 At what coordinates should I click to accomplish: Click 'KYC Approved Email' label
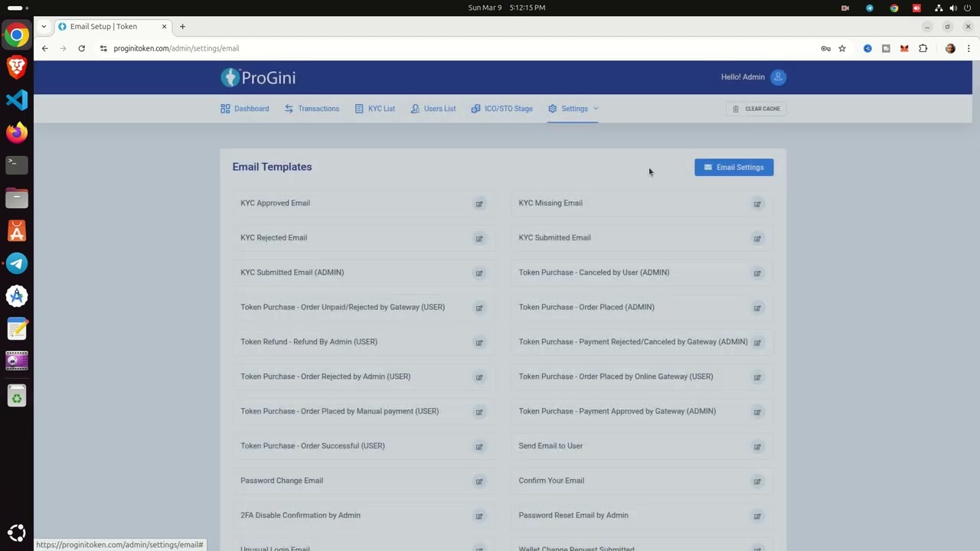(x=275, y=203)
